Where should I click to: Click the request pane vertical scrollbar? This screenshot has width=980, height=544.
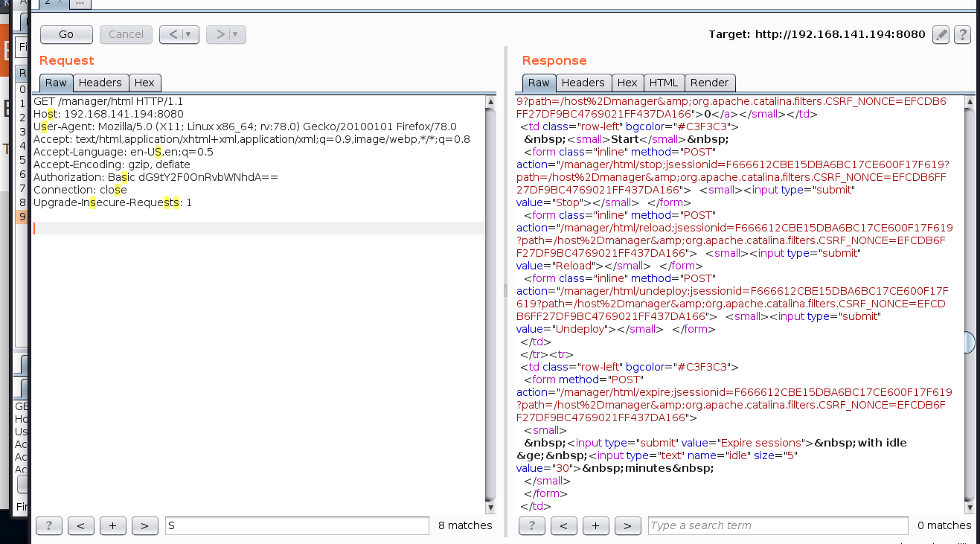tap(490, 304)
